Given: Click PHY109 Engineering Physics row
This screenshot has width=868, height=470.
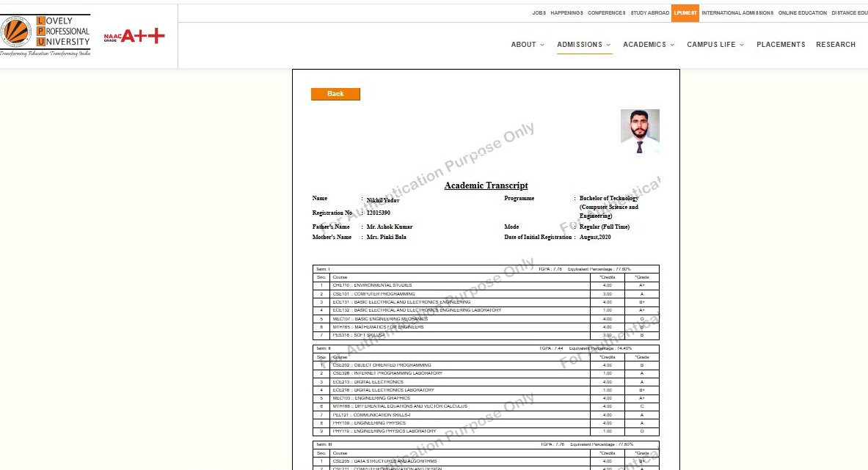Looking at the screenshot, I should (486, 423).
